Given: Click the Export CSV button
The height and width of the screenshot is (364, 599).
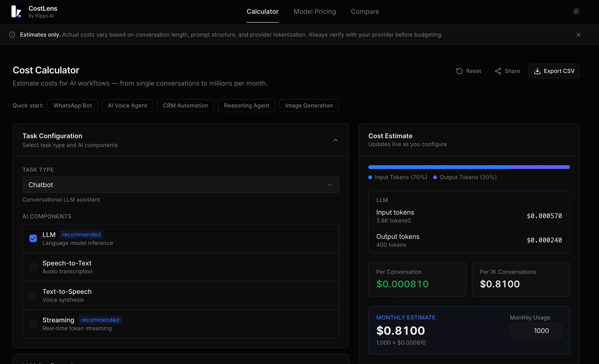Looking at the screenshot, I should point(554,71).
